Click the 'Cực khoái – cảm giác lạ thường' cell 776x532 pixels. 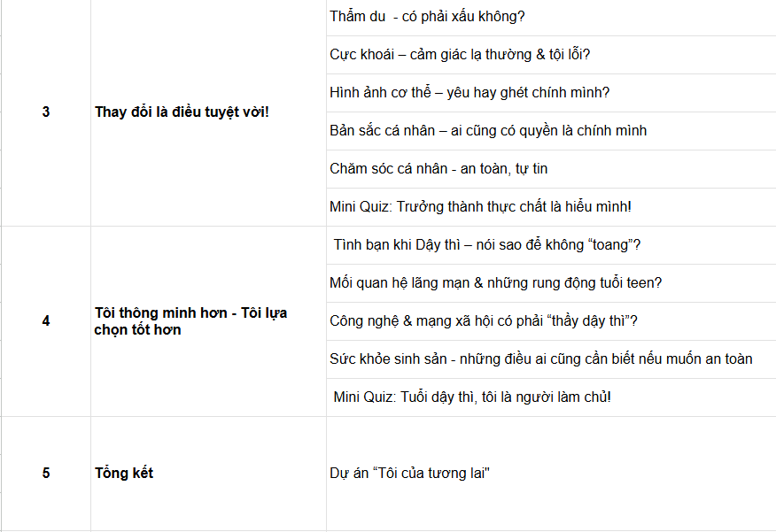(x=551, y=55)
